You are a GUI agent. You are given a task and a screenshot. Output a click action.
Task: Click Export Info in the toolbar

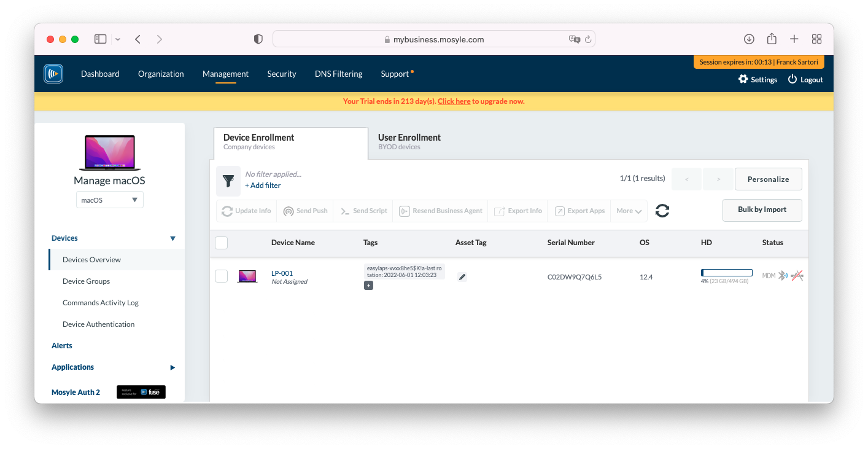click(518, 211)
